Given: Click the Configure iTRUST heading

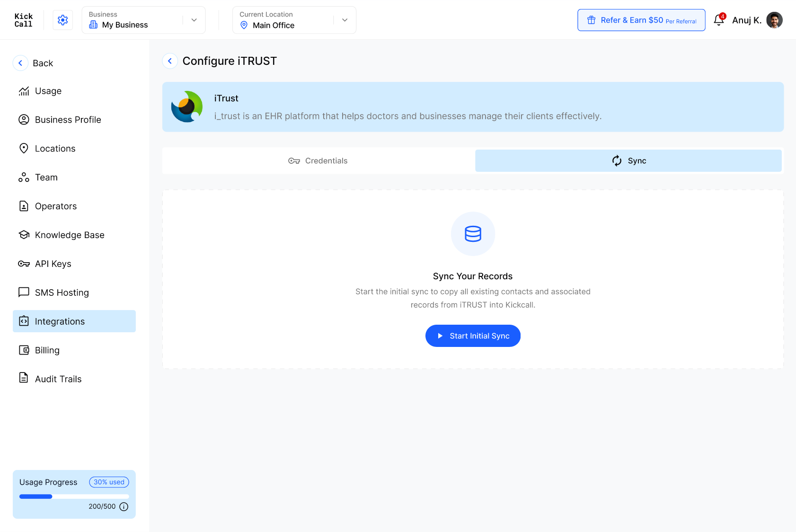Looking at the screenshot, I should 230,61.
